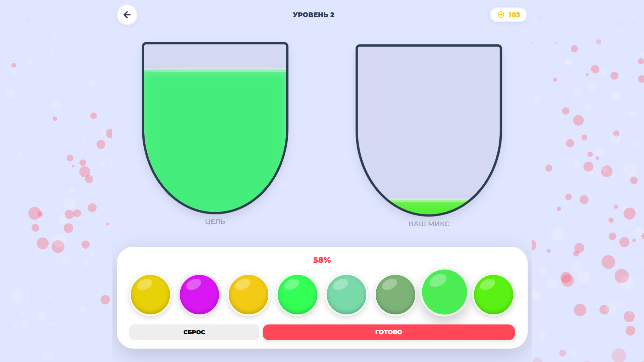Add the bright neon green ball
Image resolution: width=644 pixels, height=362 pixels.
(x=297, y=295)
